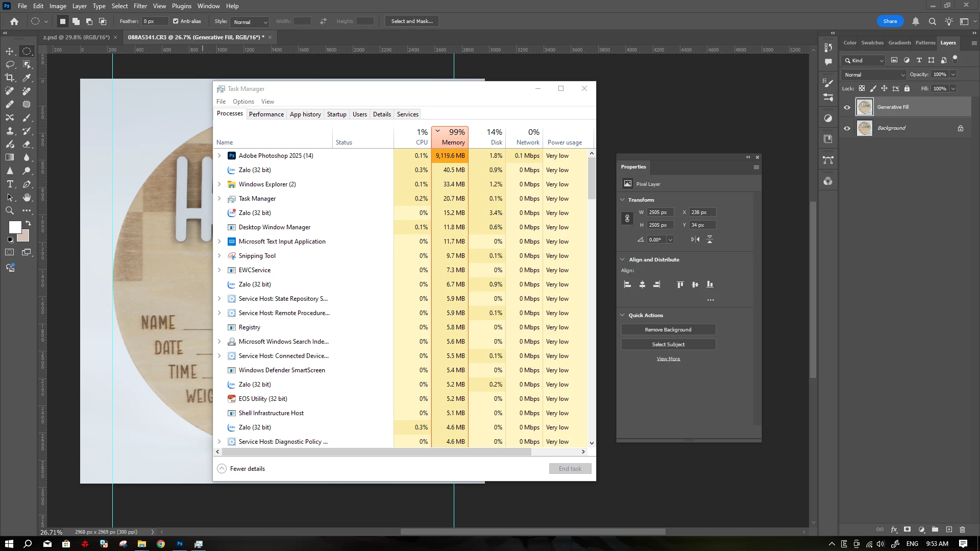Toggle link between width and height
Image resolution: width=980 pixels, height=551 pixels.
pyautogui.click(x=627, y=219)
